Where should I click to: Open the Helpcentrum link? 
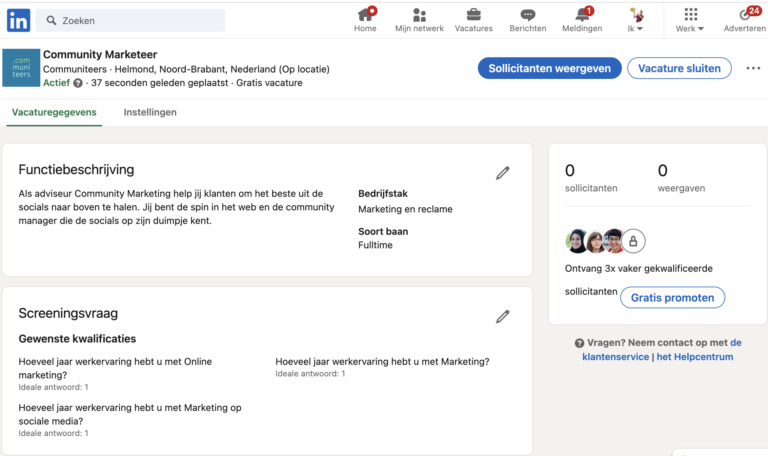pos(695,356)
